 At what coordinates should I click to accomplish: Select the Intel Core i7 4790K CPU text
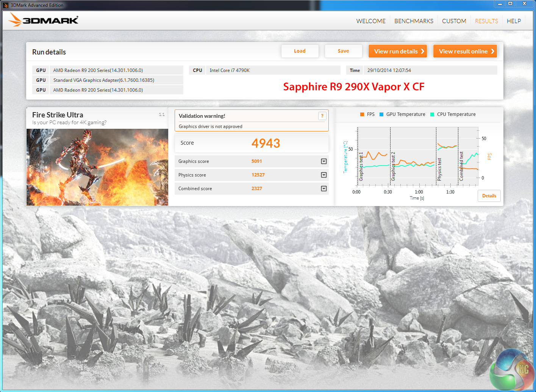(230, 70)
